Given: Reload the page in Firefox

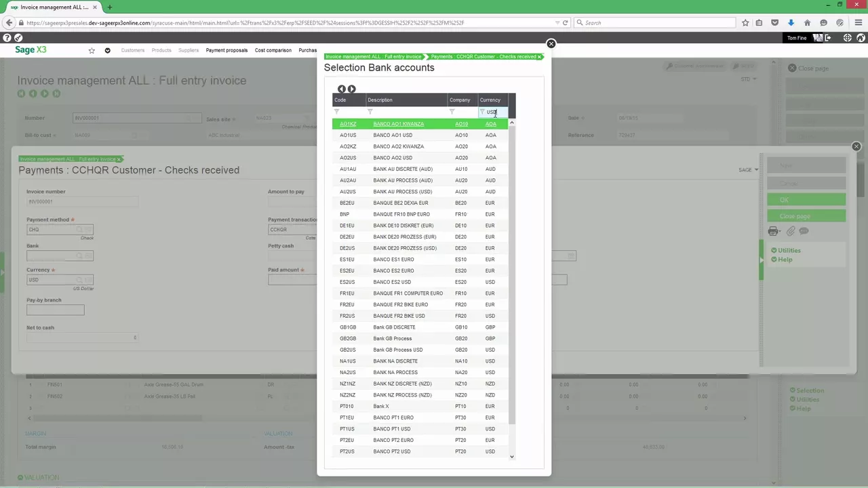Looking at the screenshot, I should 565,22.
